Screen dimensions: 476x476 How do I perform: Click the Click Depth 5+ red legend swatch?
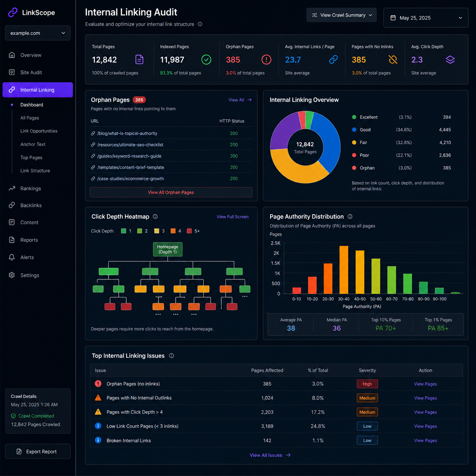[189, 231]
